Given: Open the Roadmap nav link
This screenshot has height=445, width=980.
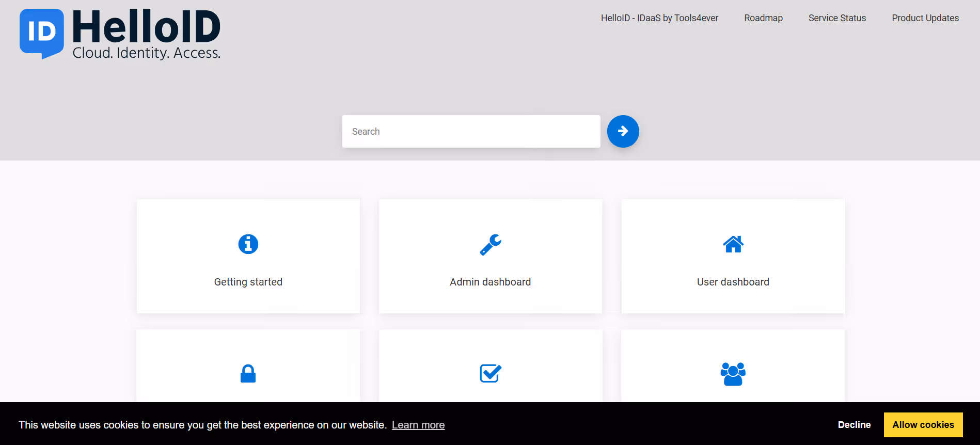Looking at the screenshot, I should point(763,18).
